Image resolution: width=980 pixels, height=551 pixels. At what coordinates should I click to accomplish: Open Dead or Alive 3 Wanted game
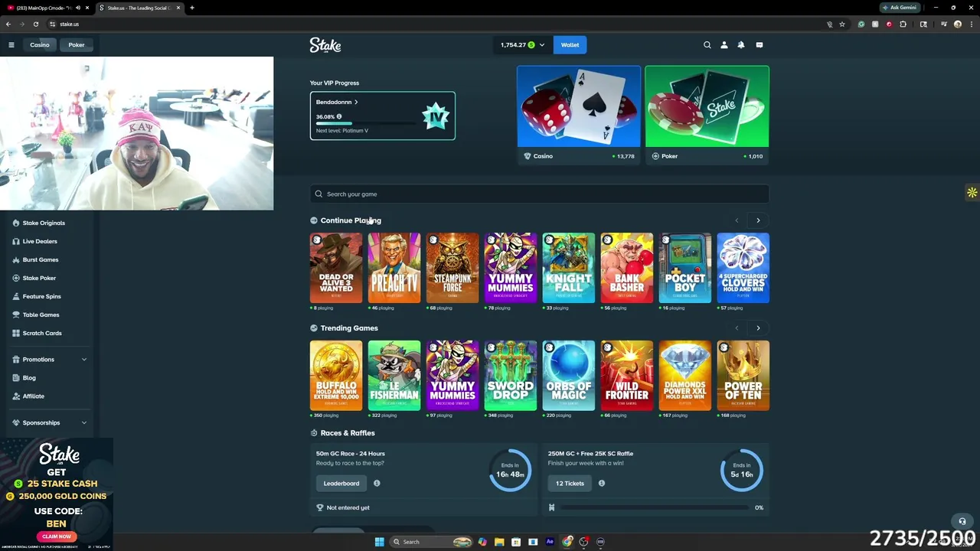[336, 269]
